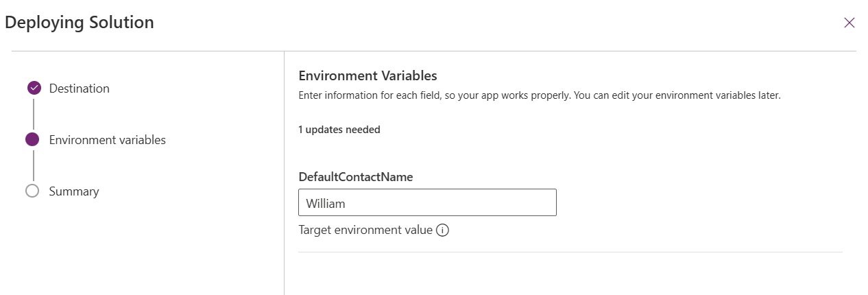Click the description text about editing variables later
This screenshot has width=868, height=295.
click(x=540, y=96)
